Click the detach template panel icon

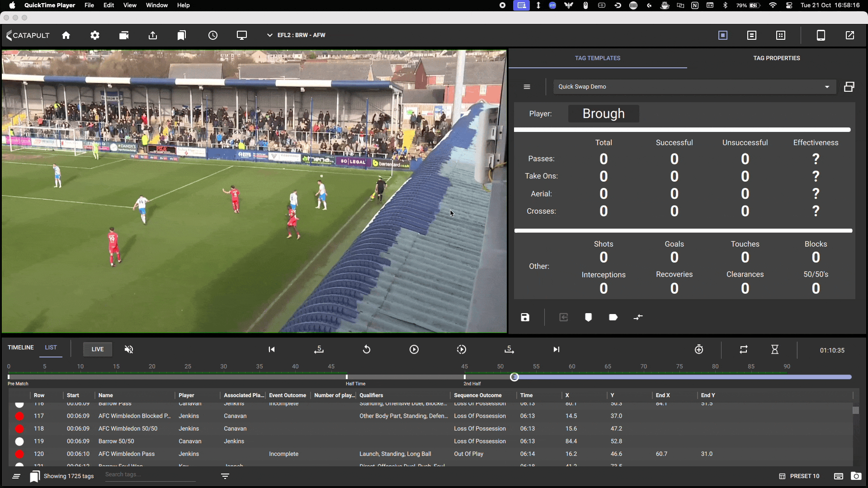(x=849, y=87)
